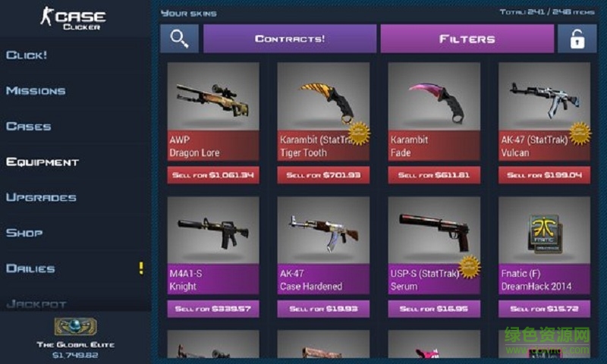This screenshot has height=364, width=607.
Task: Select the AK-47 Case Hardened skin image
Action: coord(324,231)
